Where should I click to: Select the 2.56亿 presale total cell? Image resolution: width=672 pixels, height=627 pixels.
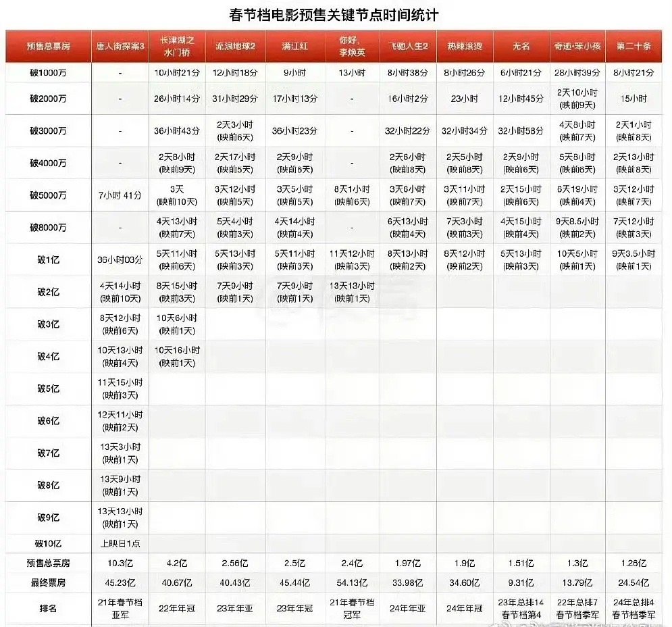(x=235, y=563)
